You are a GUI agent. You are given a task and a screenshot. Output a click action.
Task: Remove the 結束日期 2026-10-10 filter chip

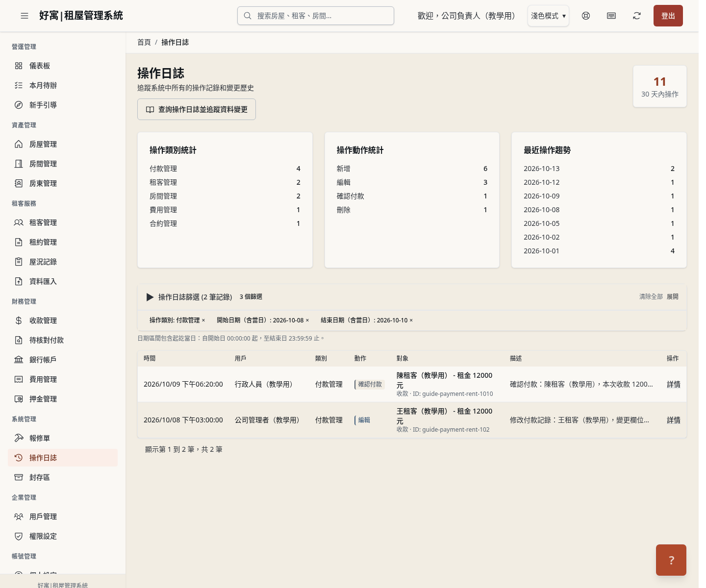point(411,320)
